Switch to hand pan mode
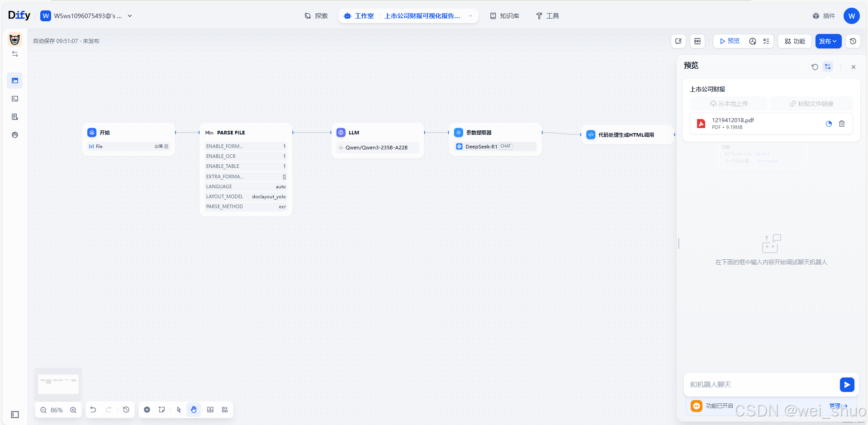The height and width of the screenshot is (425, 868). [194, 410]
